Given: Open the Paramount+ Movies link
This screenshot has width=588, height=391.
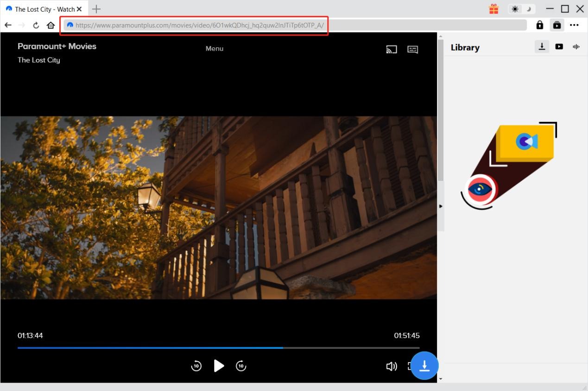Looking at the screenshot, I should (57, 46).
